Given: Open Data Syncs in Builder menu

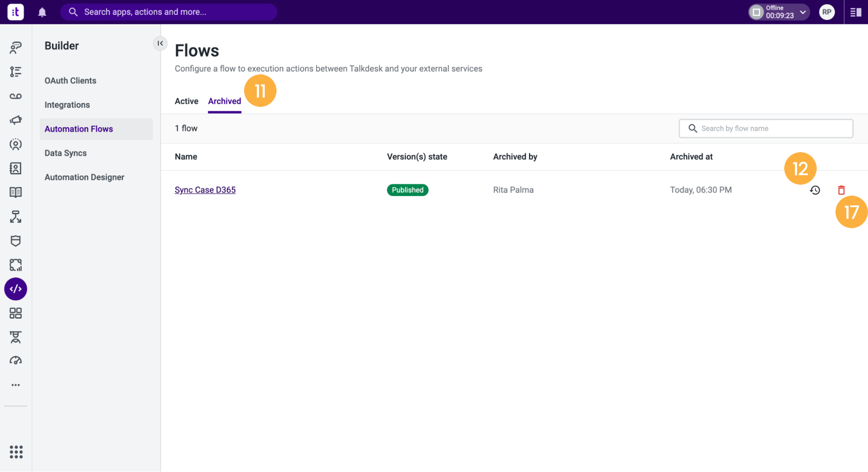Looking at the screenshot, I should click(66, 153).
